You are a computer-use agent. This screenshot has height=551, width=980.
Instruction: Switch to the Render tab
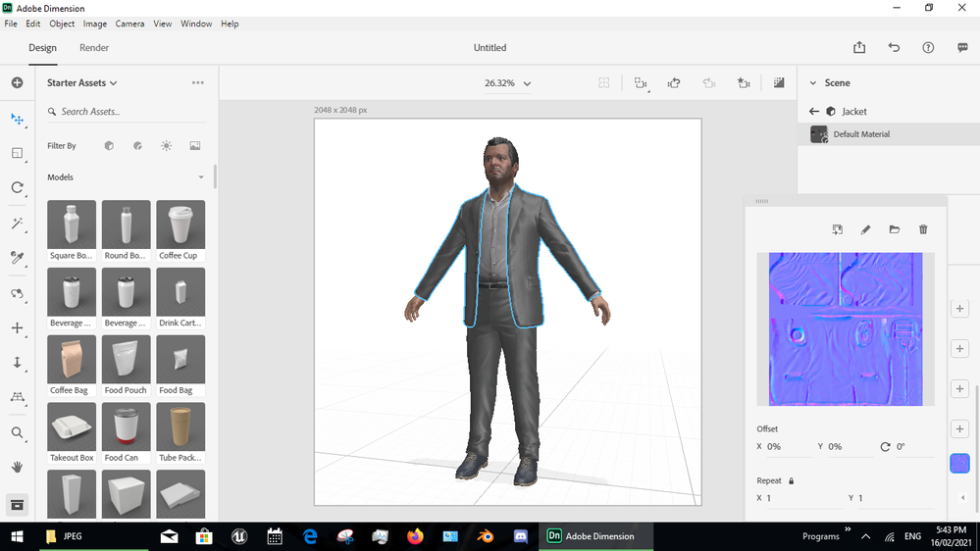pos(94,47)
